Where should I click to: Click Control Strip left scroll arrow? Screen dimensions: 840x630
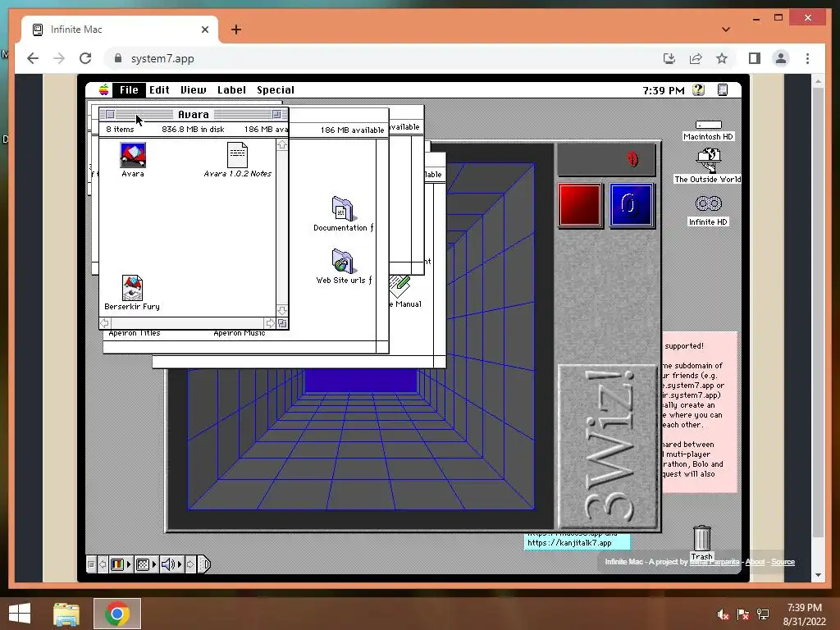click(103, 564)
